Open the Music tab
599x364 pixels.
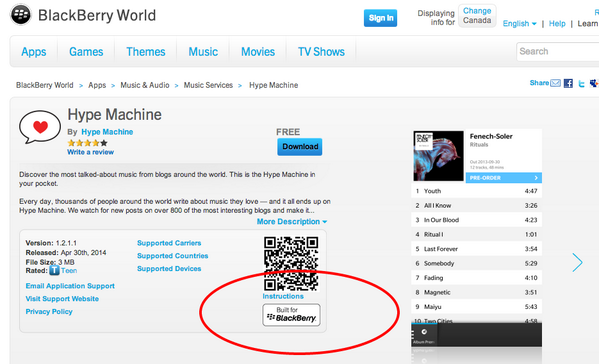pos(203,52)
